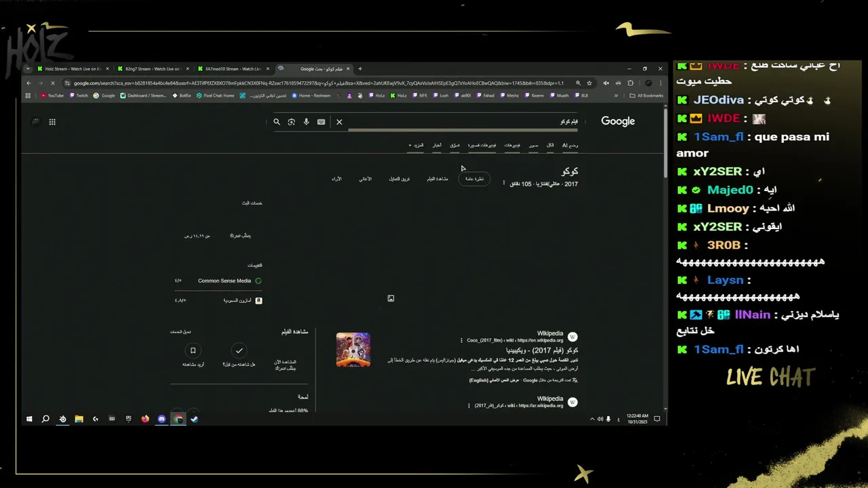Click the Google logo
The height and width of the screenshot is (488, 868).
click(618, 121)
